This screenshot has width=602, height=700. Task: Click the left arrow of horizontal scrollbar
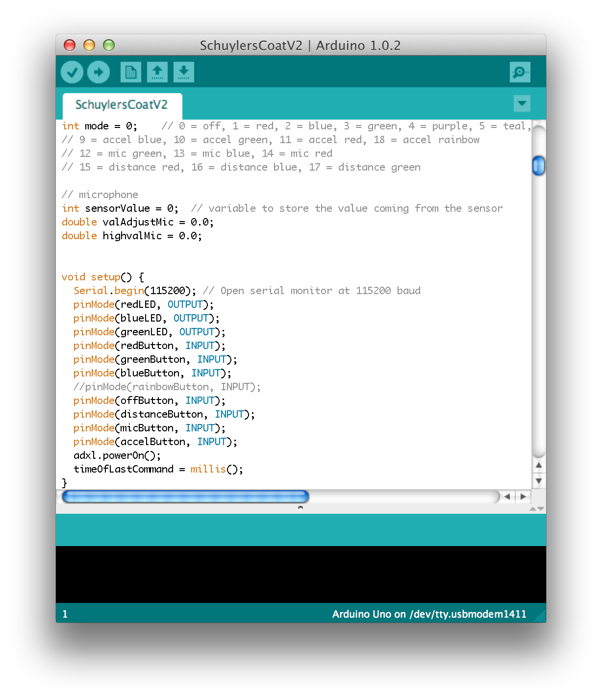[506, 497]
